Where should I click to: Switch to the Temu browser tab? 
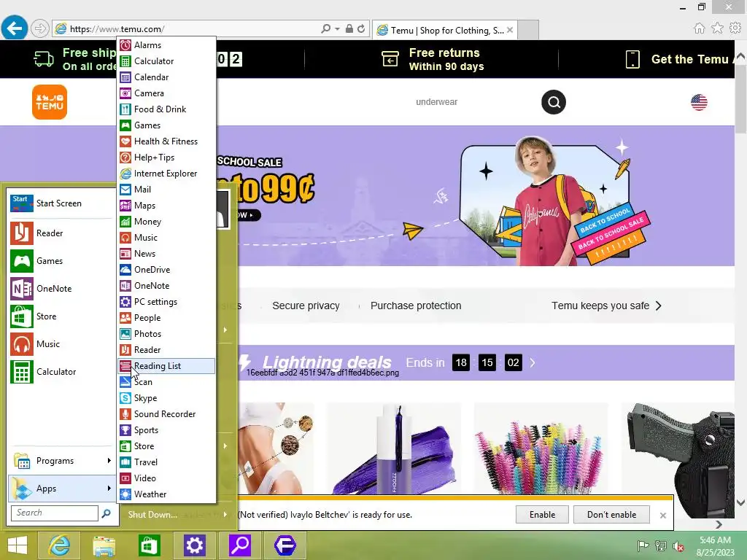[444, 30]
